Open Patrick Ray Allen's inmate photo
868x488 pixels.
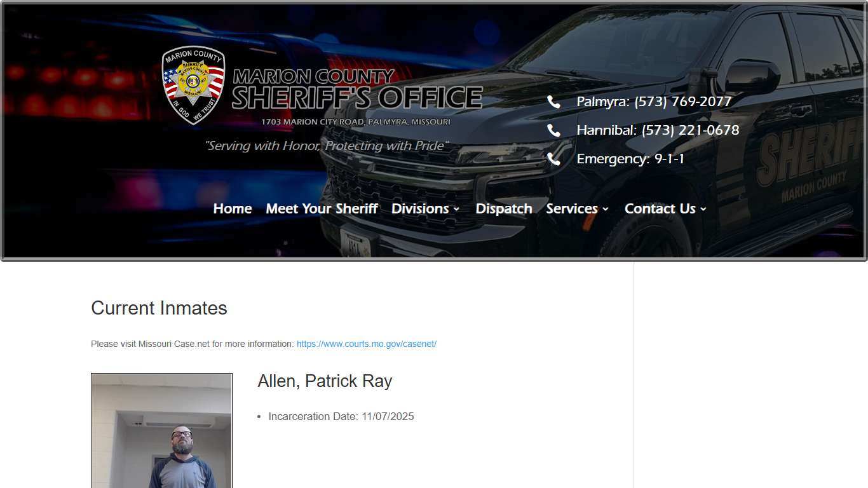coord(162,431)
